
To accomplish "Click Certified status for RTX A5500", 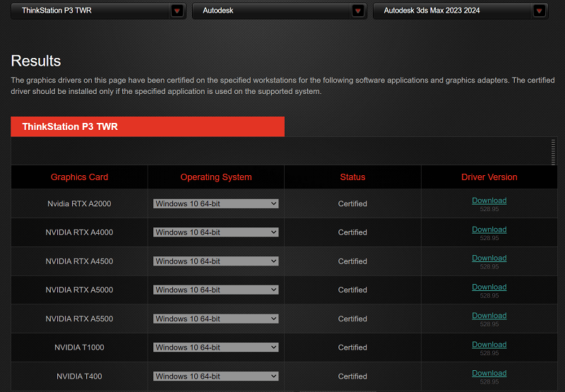I will coord(352,319).
